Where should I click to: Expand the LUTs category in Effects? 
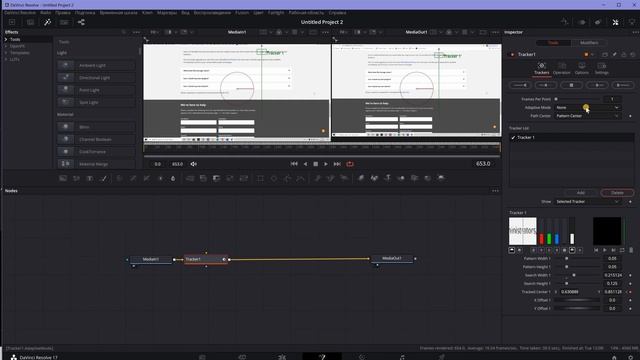(x=6, y=59)
